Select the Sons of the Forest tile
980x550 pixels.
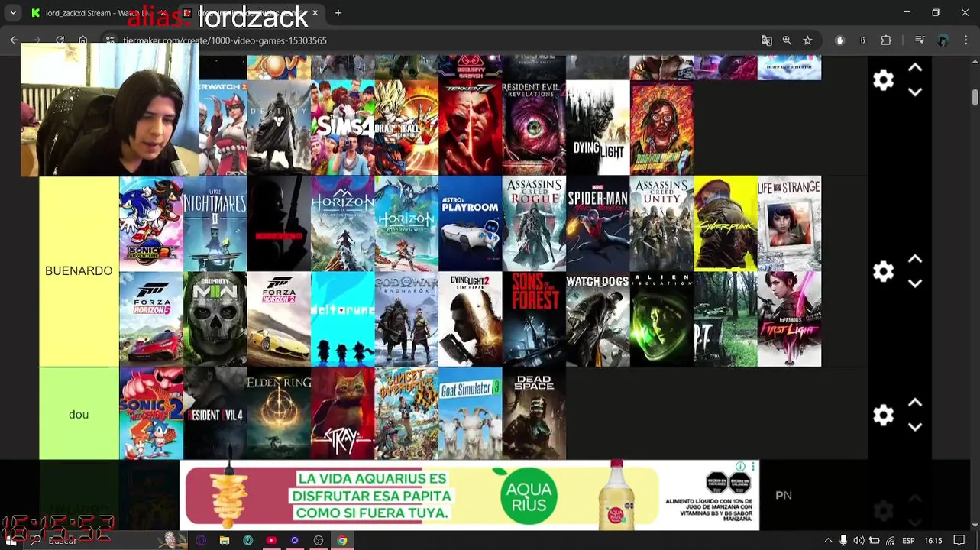[x=534, y=319]
